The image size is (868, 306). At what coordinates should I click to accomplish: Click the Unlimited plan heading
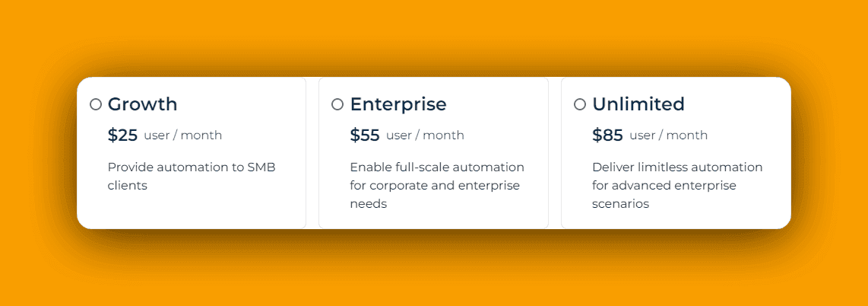point(638,104)
